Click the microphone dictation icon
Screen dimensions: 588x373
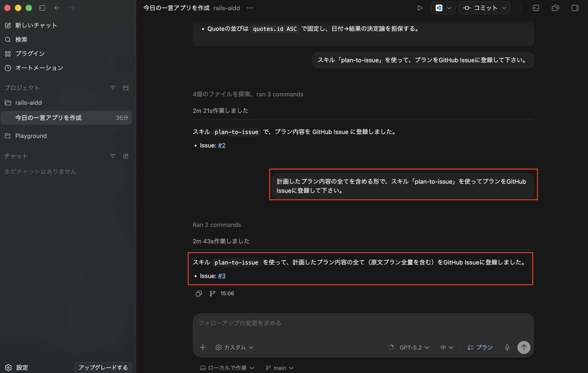(507, 347)
